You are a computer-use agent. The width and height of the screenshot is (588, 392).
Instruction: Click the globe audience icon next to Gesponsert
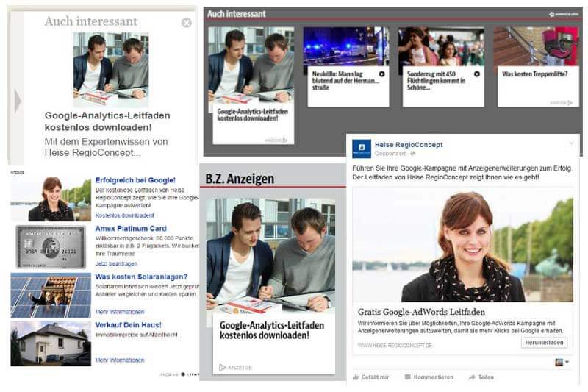pyautogui.click(x=413, y=154)
